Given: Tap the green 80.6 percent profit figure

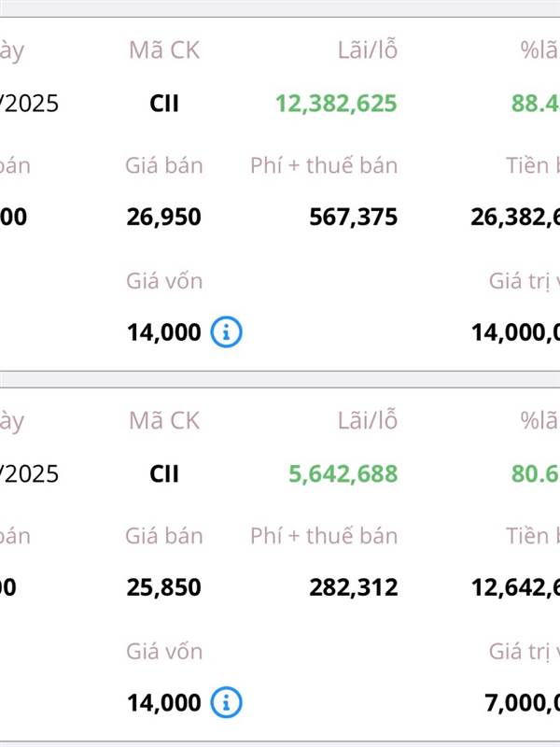Looking at the screenshot, I should pos(535,474).
